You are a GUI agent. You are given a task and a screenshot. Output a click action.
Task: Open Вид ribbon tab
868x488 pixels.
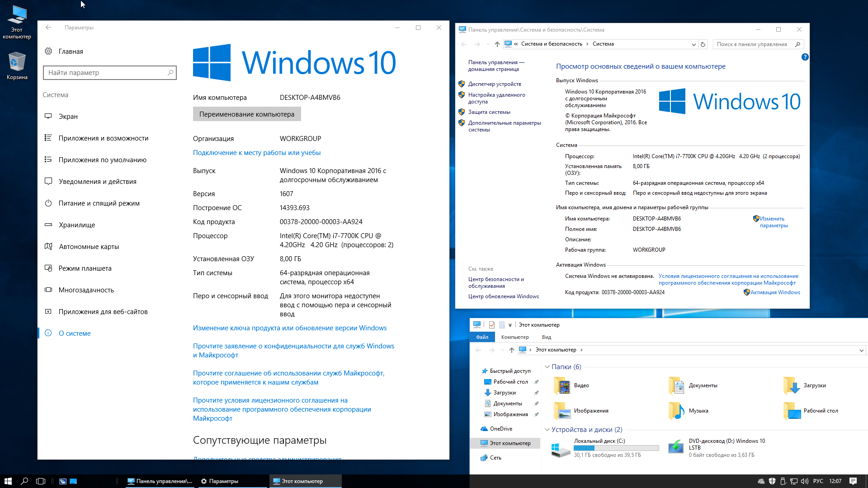547,337
